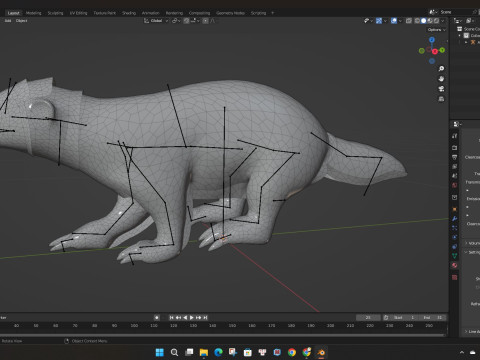Screen dimensions: 480x360
Task: Open proportional editing falloff selector
Action: [x=213, y=21]
